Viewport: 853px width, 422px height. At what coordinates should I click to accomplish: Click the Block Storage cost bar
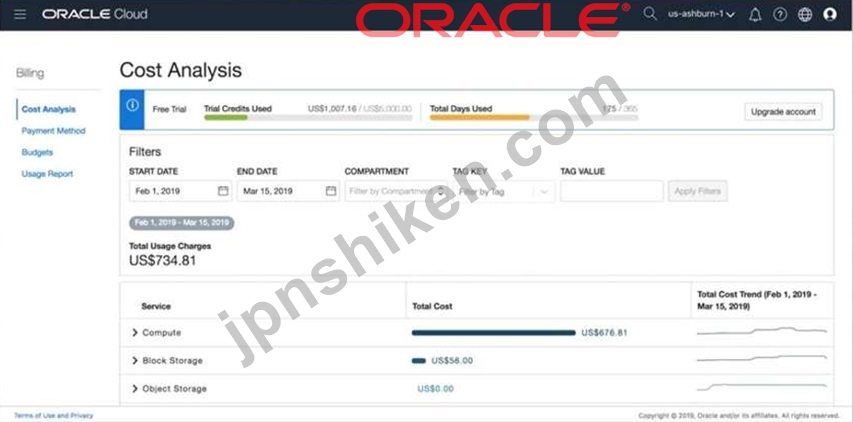(x=419, y=361)
